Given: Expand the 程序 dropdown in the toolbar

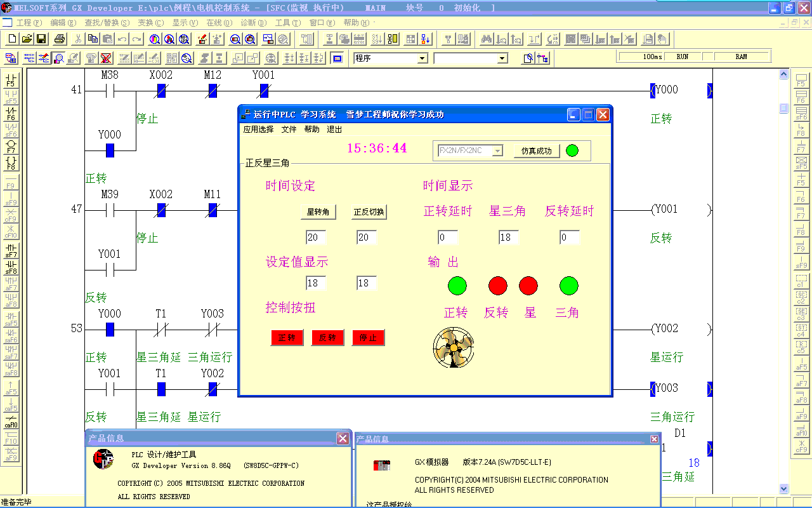Looking at the screenshot, I should pos(422,58).
